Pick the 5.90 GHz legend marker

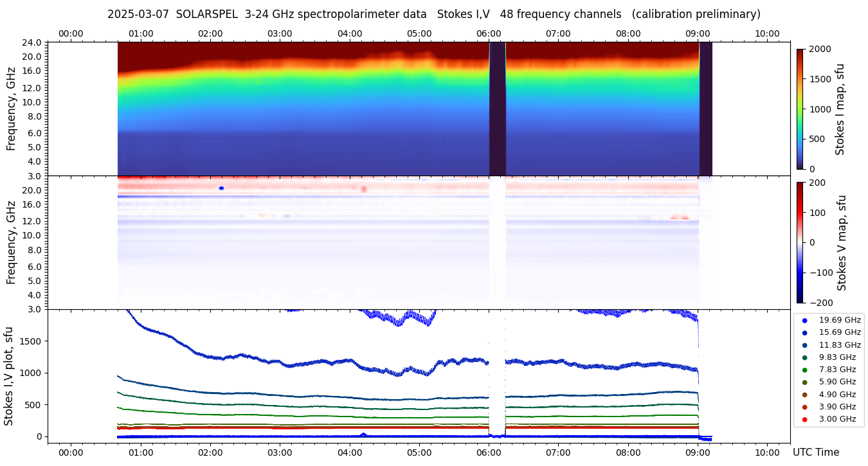click(804, 382)
